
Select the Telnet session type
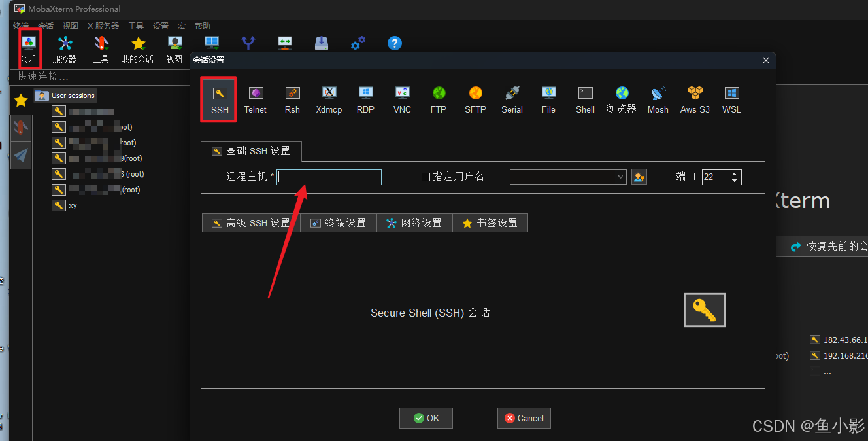[256, 99]
